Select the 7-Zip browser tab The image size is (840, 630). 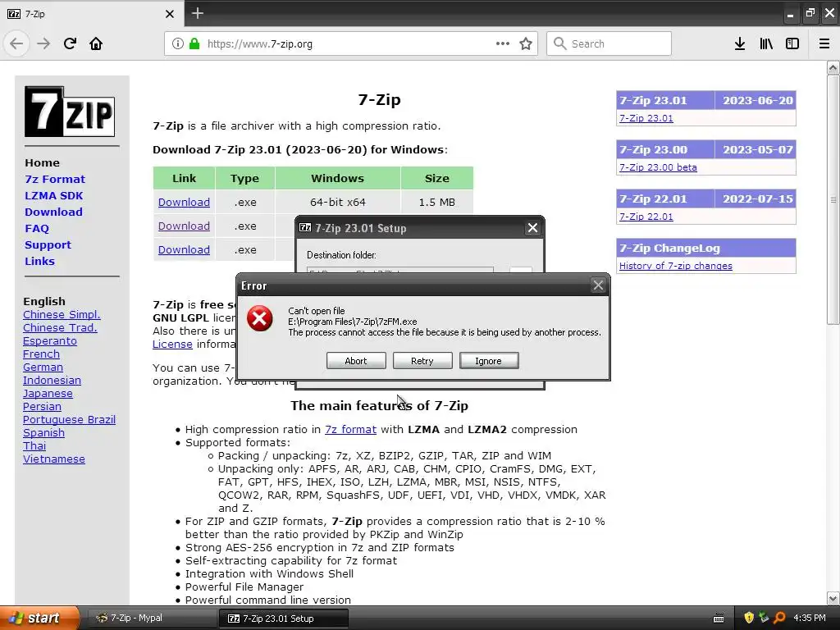click(x=91, y=14)
